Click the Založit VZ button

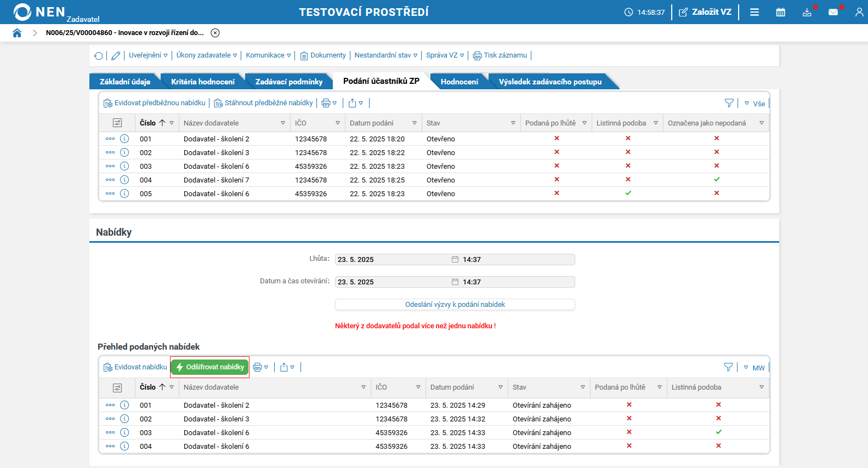click(705, 12)
